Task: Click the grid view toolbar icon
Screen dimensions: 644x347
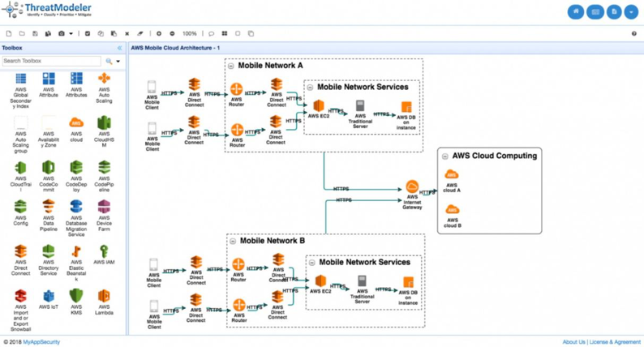Action: 224,34
